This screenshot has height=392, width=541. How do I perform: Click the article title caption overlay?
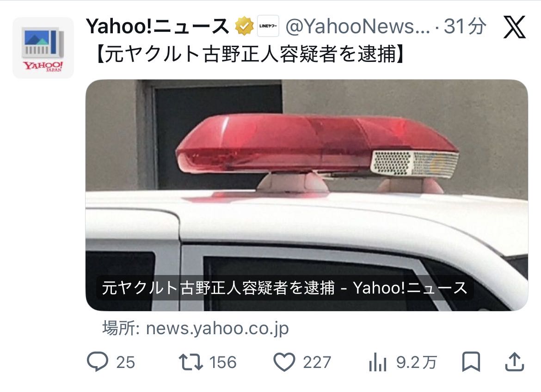coord(285,288)
